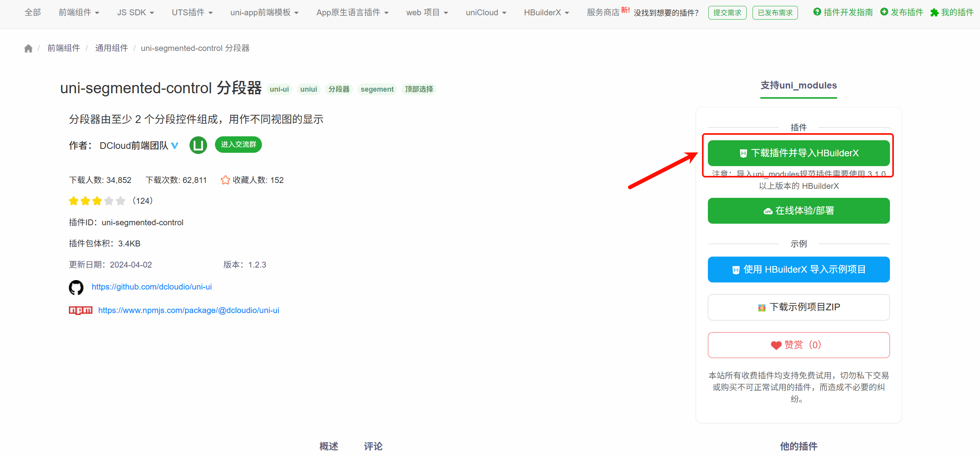Click 使用 HBuilderX 导入示例项目 button

coord(799,270)
